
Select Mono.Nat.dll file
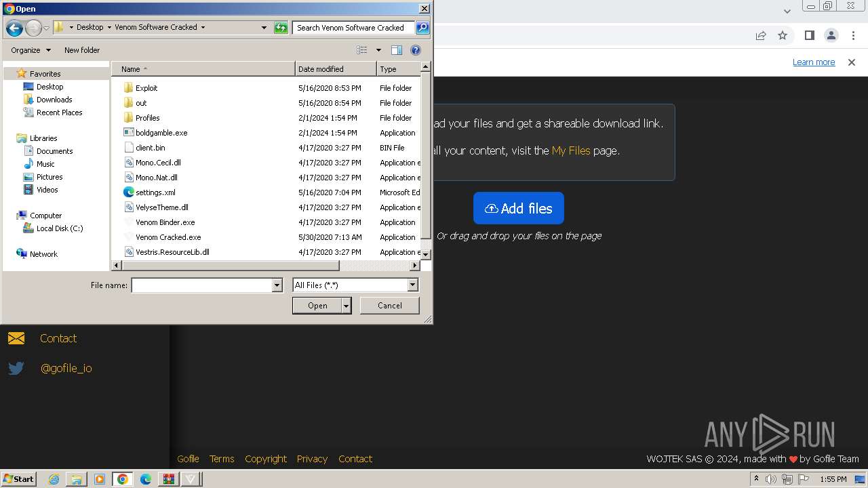click(x=156, y=178)
